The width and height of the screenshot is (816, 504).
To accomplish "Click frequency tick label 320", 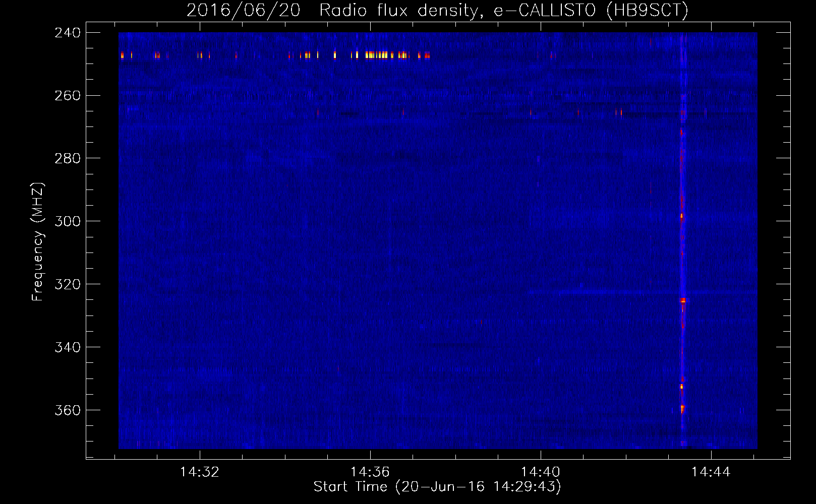I will coord(68,285).
